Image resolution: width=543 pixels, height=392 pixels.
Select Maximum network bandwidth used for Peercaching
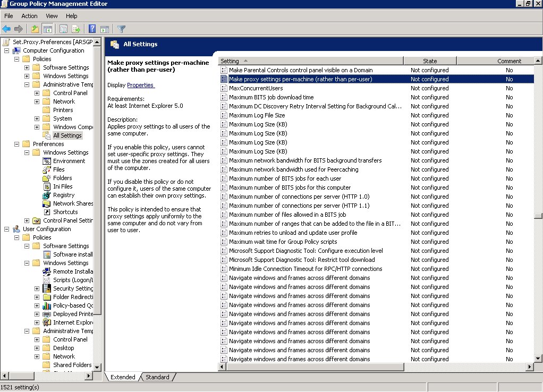(377, 169)
